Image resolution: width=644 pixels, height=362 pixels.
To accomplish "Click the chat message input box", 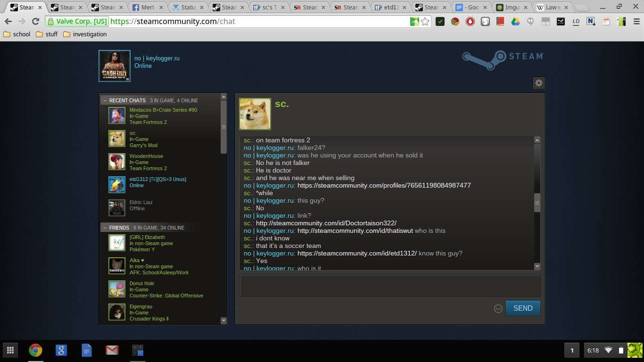I will pyautogui.click(x=389, y=285).
